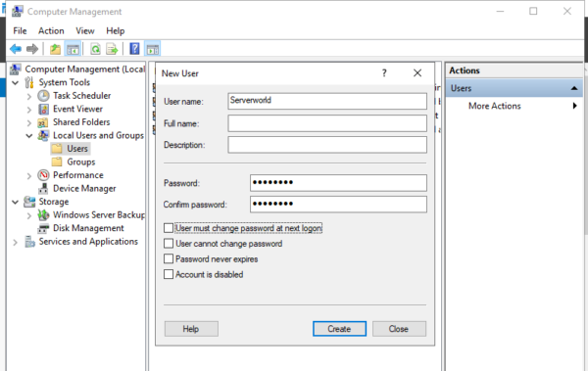
Task: Click the Services and Applications icon
Action: tap(29, 242)
